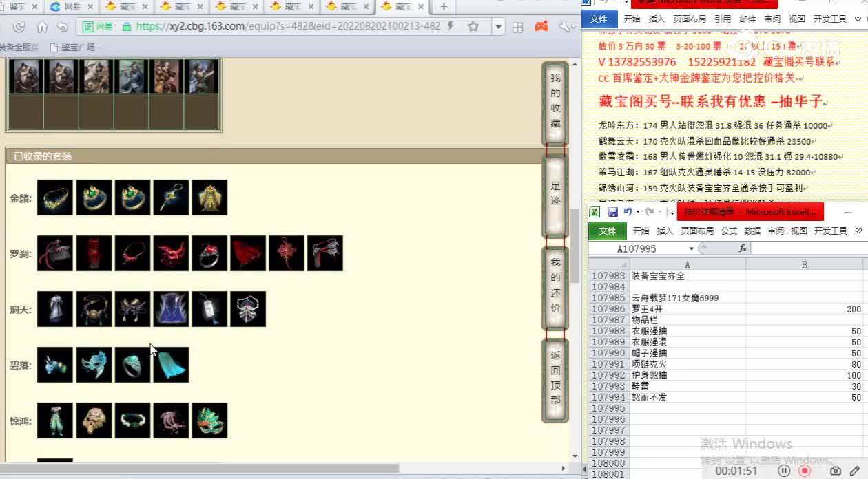868x479 pixels.
Task: Open the Excel 页面布局 ribbon tab
Action: 697,231
